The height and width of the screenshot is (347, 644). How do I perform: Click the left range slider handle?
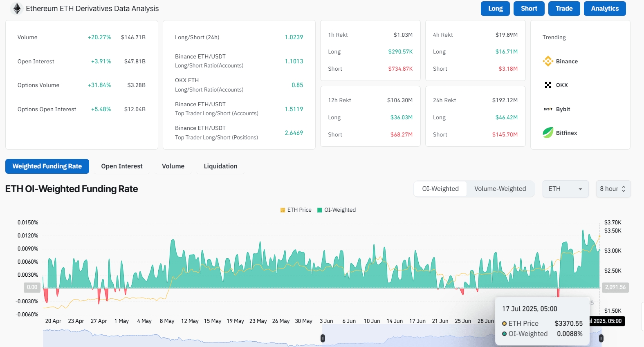tap(323, 338)
